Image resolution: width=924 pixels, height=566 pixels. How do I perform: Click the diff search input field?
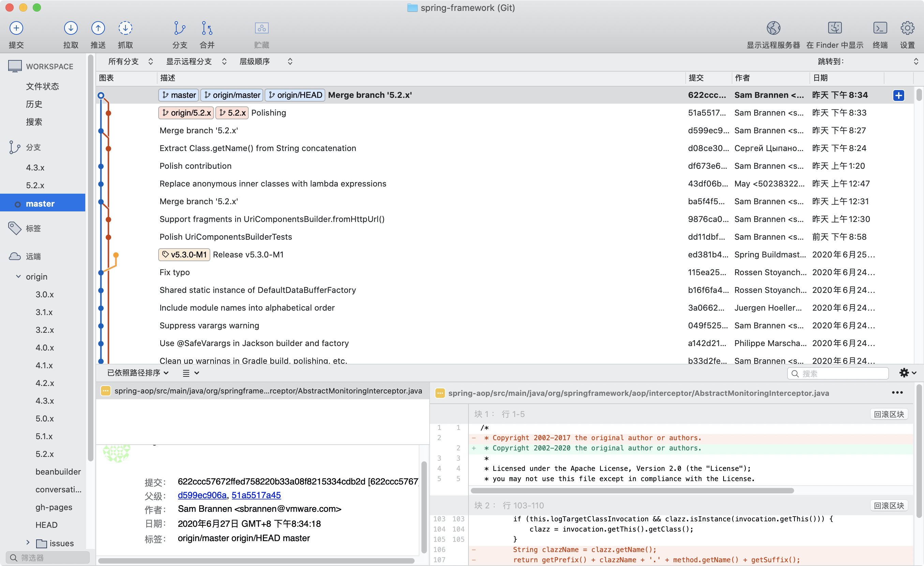coord(838,373)
